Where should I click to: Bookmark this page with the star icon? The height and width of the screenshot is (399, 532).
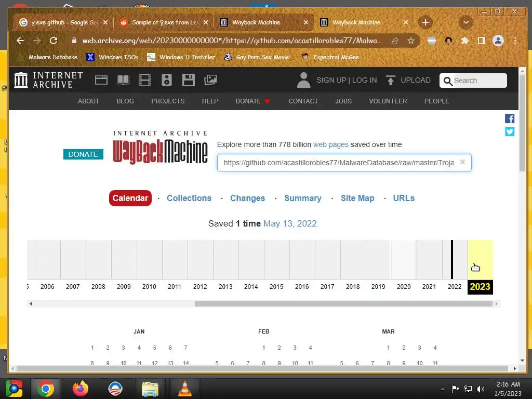[411, 41]
